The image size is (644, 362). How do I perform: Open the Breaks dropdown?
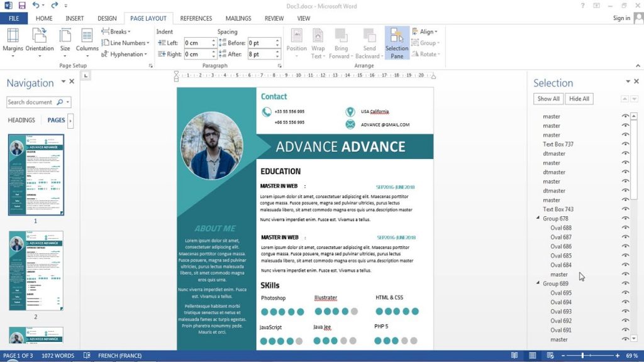pyautogui.click(x=116, y=31)
